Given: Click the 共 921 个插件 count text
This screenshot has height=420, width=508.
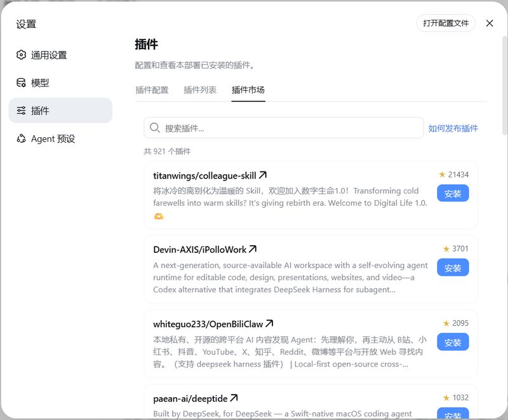Looking at the screenshot, I should point(167,151).
